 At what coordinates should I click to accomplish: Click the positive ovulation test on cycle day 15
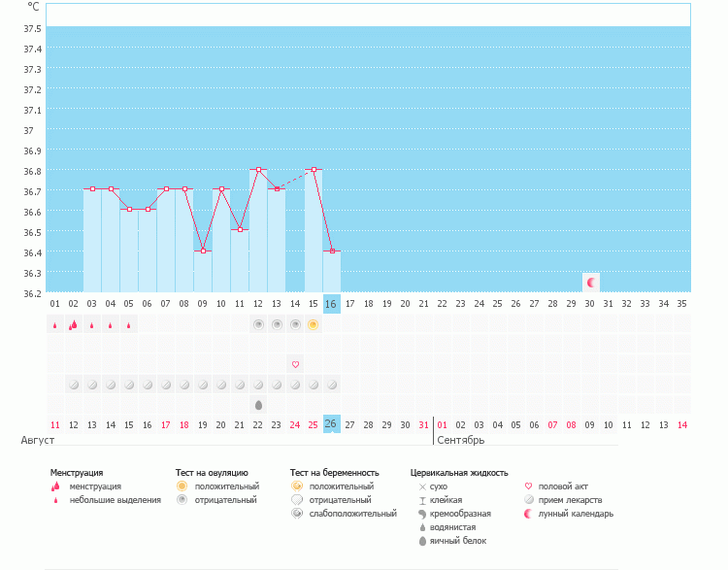coord(313,324)
